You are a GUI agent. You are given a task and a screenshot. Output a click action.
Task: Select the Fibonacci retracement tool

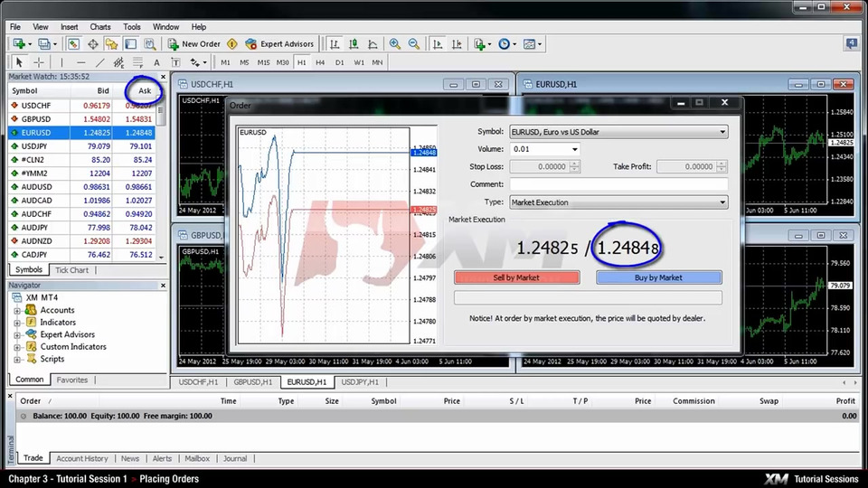[x=137, y=62]
